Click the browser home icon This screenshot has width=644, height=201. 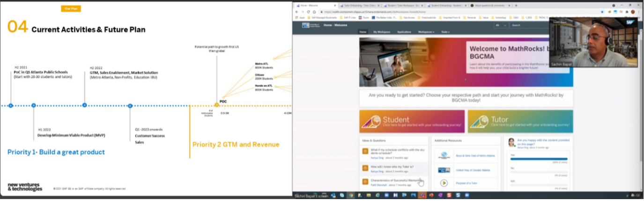click(x=314, y=12)
